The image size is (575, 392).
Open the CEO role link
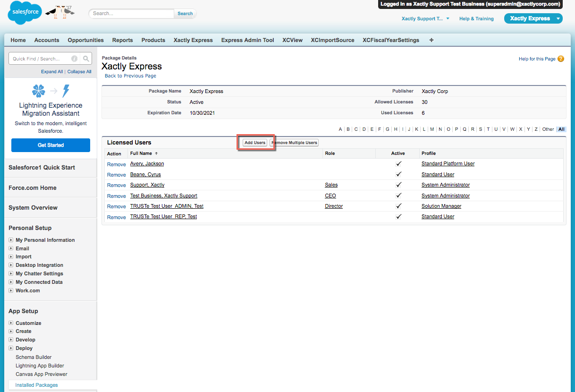point(330,196)
